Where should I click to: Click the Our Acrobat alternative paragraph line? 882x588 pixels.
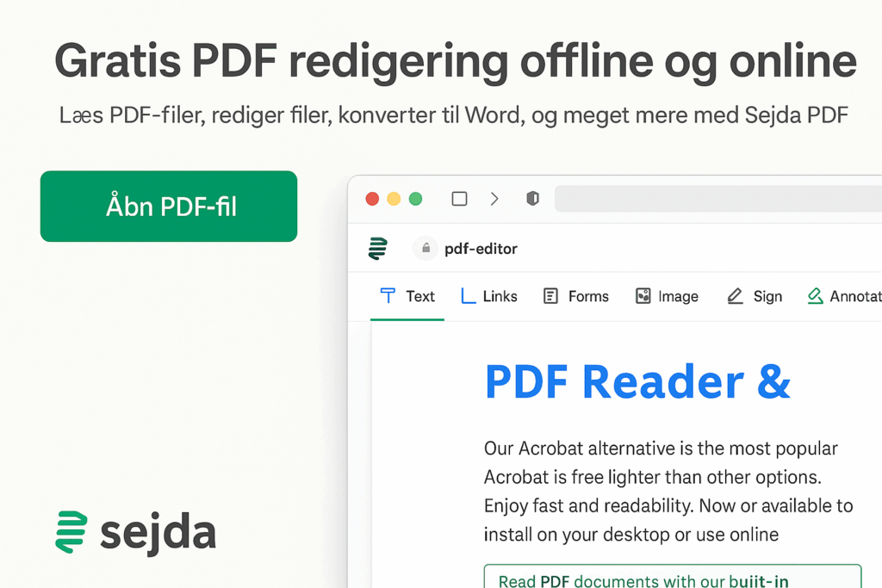(661, 449)
